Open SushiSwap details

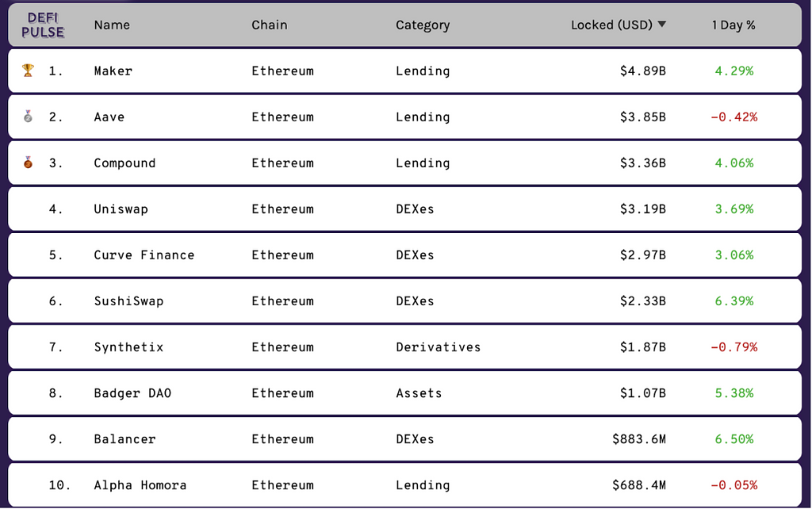click(x=128, y=301)
